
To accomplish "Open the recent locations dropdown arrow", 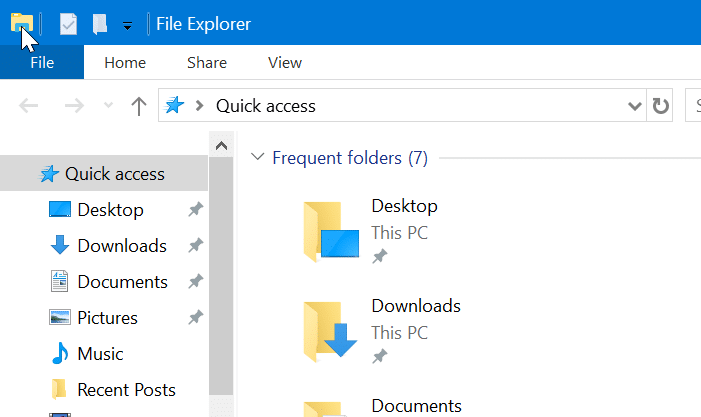I will click(x=108, y=105).
